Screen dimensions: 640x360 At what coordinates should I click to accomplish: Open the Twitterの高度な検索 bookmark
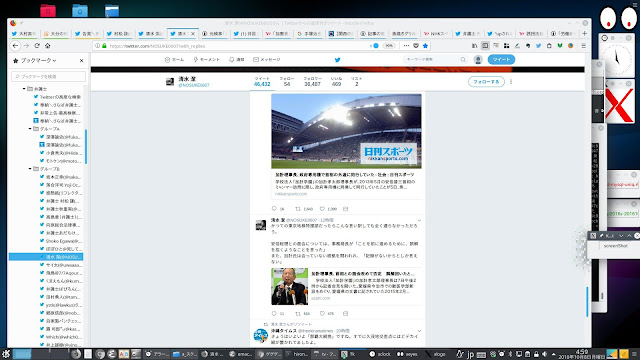(x=57, y=97)
